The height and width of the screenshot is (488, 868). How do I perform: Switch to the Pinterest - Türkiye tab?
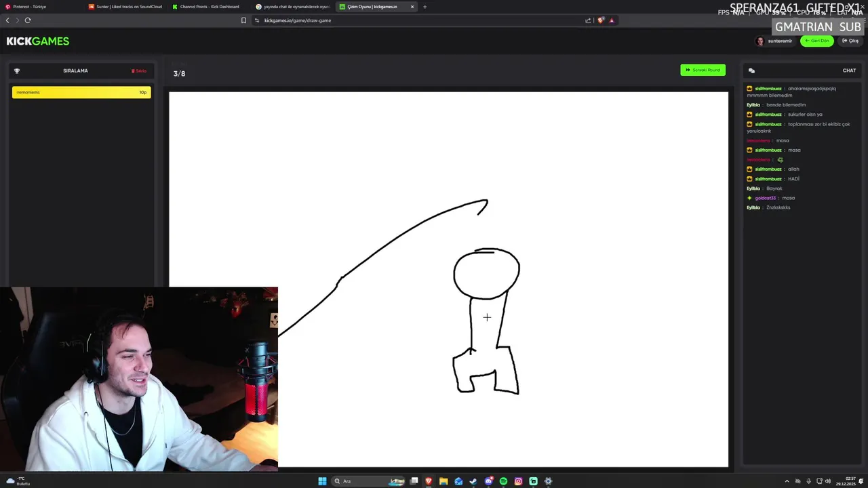(x=41, y=7)
